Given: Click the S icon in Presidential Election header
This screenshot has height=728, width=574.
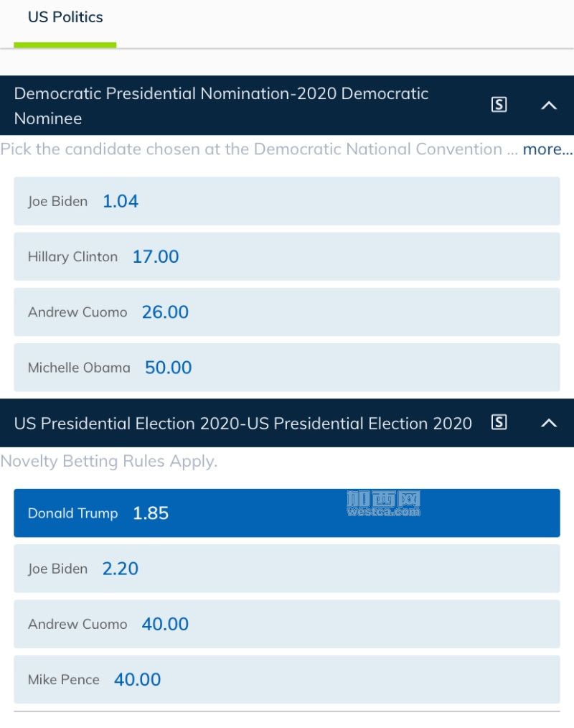Looking at the screenshot, I should [499, 422].
